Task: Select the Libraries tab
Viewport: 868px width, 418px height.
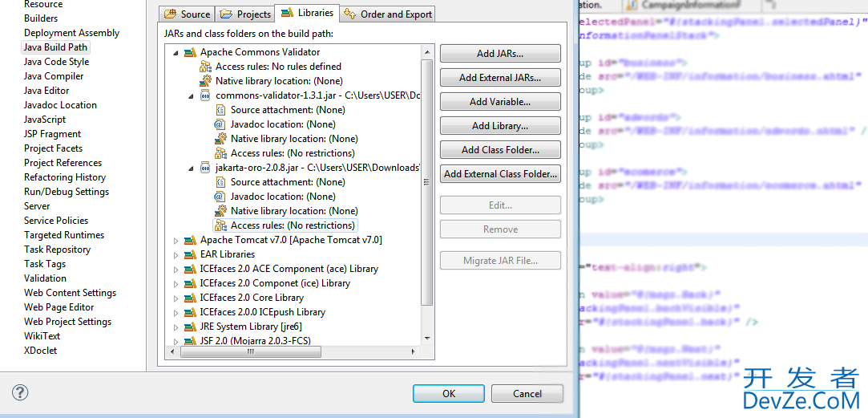Action: point(307,12)
